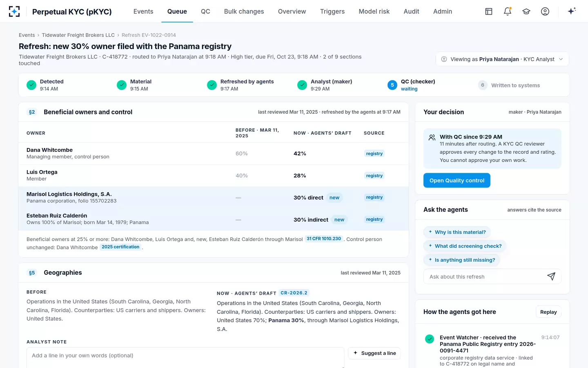Open the 31 CFR 1010.230 citation
Image resolution: width=588 pixels, height=368 pixels.
pyautogui.click(x=324, y=239)
